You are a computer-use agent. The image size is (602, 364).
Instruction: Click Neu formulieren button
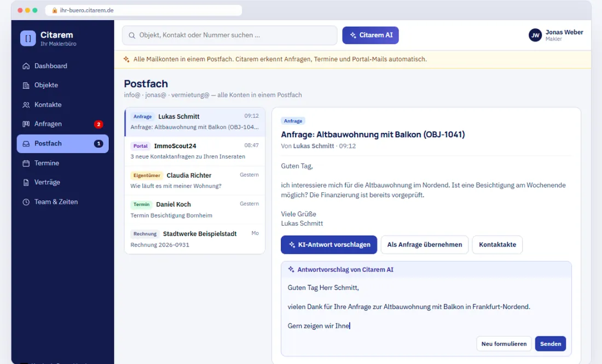pos(503,344)
